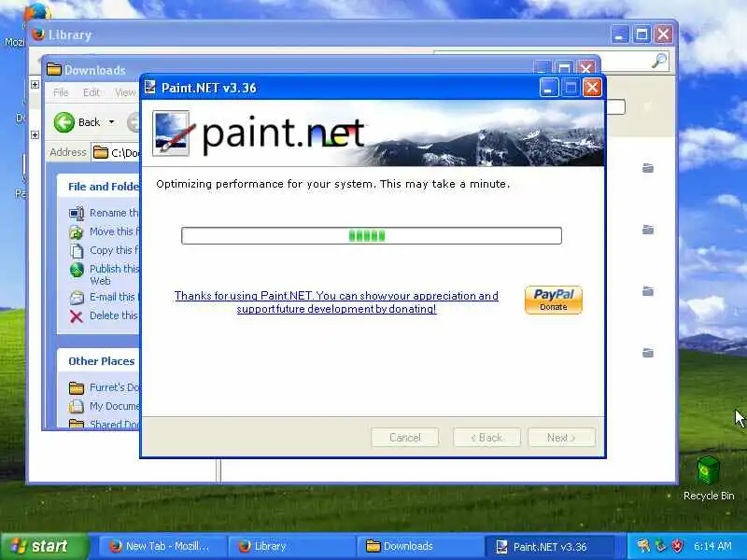Screen dimensions: 747x560
Task: Click first folder icon in Library right column
Action: [648, 168]
